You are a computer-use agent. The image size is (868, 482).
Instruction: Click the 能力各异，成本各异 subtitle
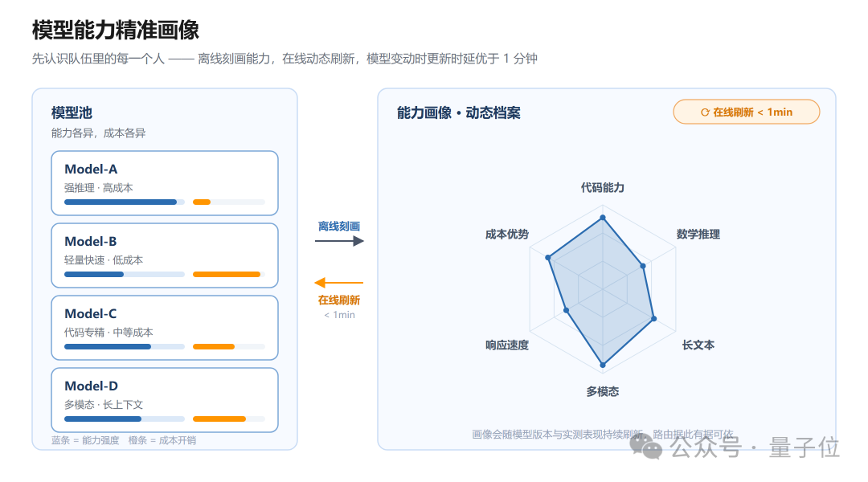pos(99,133)
